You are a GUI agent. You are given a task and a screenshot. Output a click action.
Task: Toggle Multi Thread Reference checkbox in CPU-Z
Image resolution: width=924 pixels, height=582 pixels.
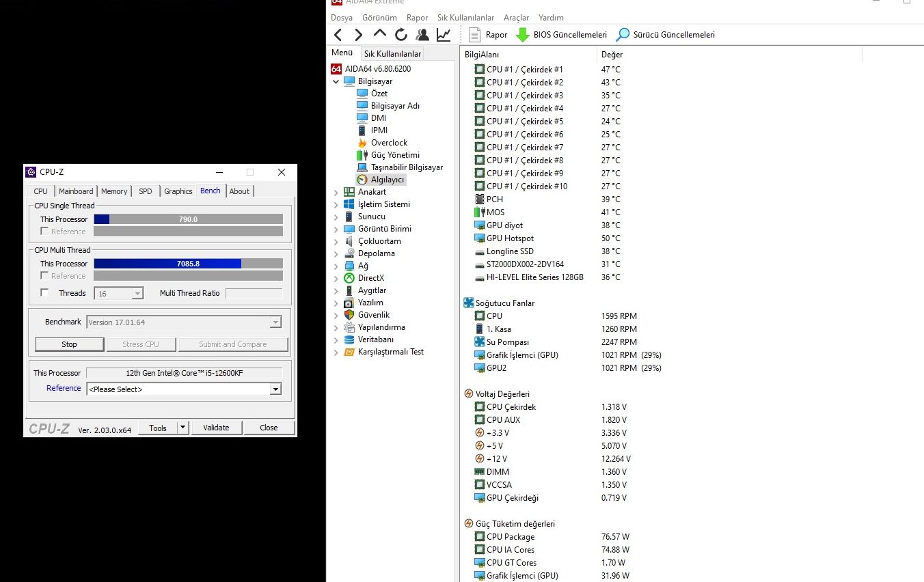click(x=44, y=276)
